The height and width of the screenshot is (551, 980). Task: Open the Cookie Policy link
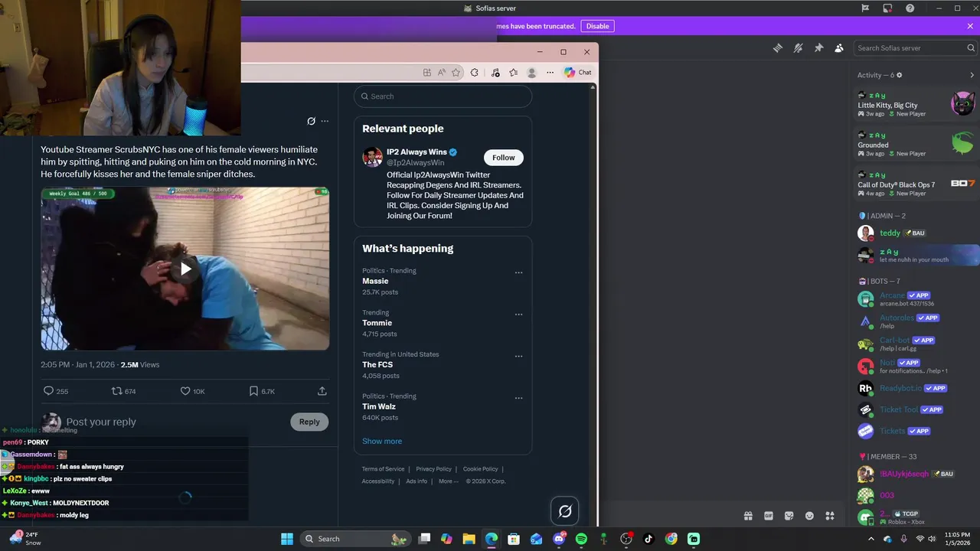pos(480,469)
